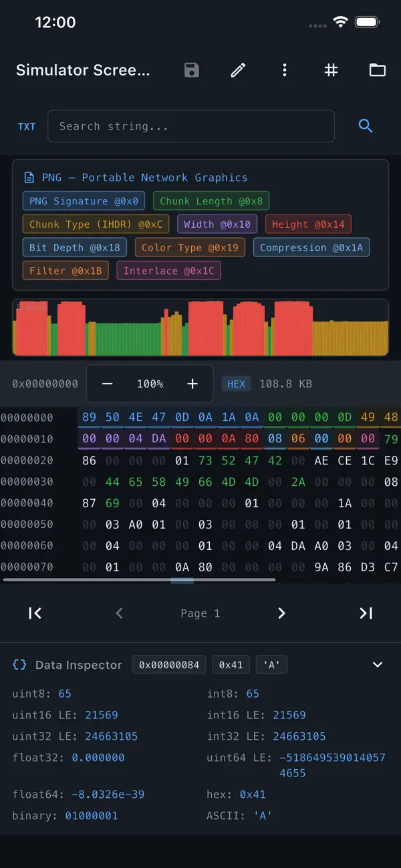Tap the 0x00000000 offset label
Image resolution: width=401 pixels, height=868 pixels.
point(45,384)
